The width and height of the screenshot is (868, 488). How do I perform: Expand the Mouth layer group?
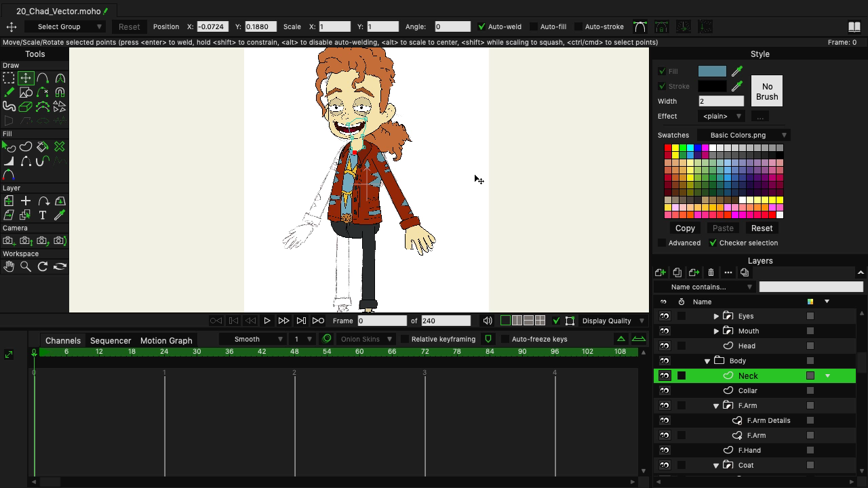716,331
